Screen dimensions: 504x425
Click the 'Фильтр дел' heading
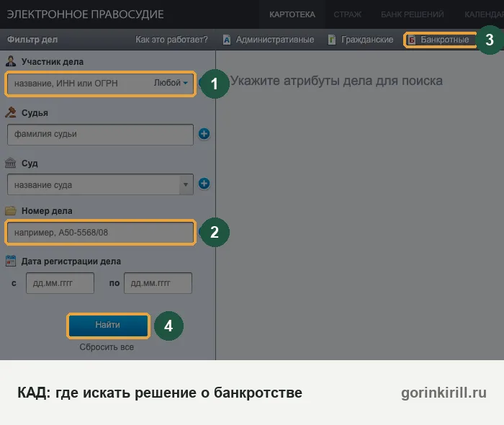[32, 40]
